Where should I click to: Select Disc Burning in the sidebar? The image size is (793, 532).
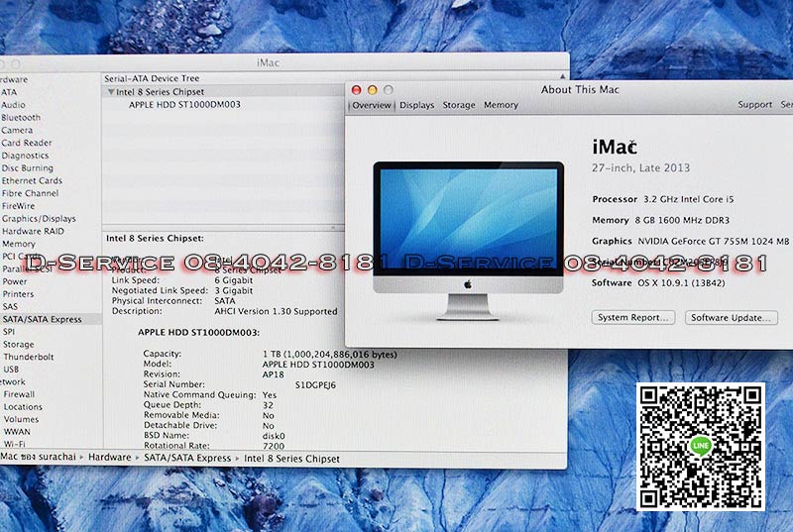coord(28,167)
